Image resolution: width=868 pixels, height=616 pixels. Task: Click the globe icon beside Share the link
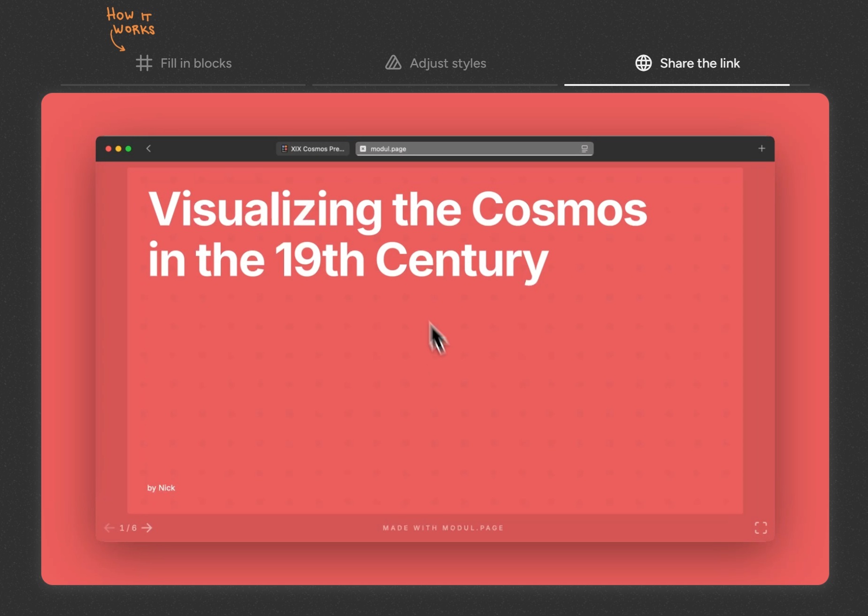coord(643,63)
